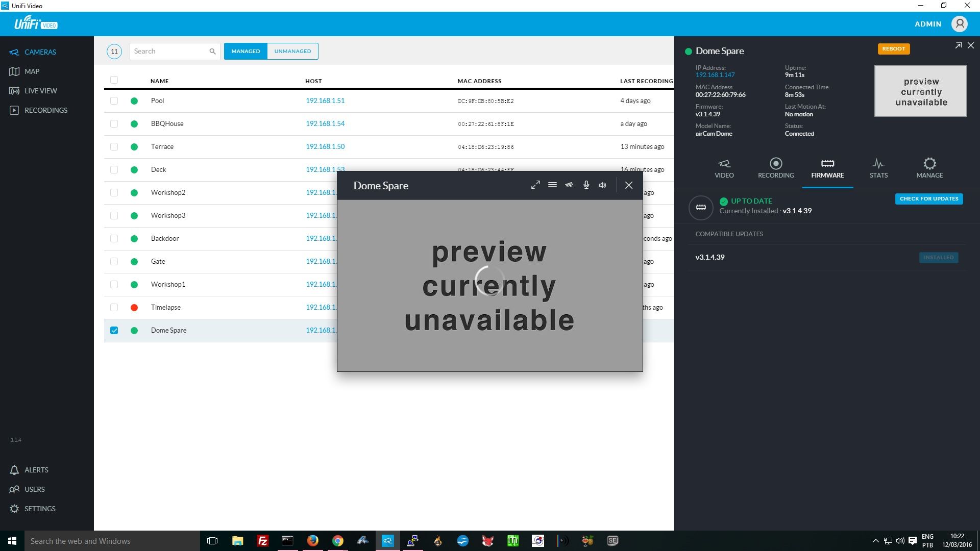Check the Pool camera checkbox
Screen dimensions: 980x551
click(x=114, y=101)
